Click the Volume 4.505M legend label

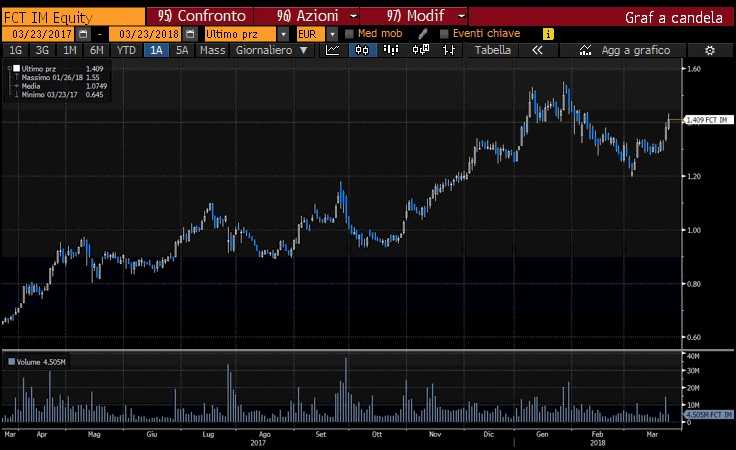(x=41, y=362)
